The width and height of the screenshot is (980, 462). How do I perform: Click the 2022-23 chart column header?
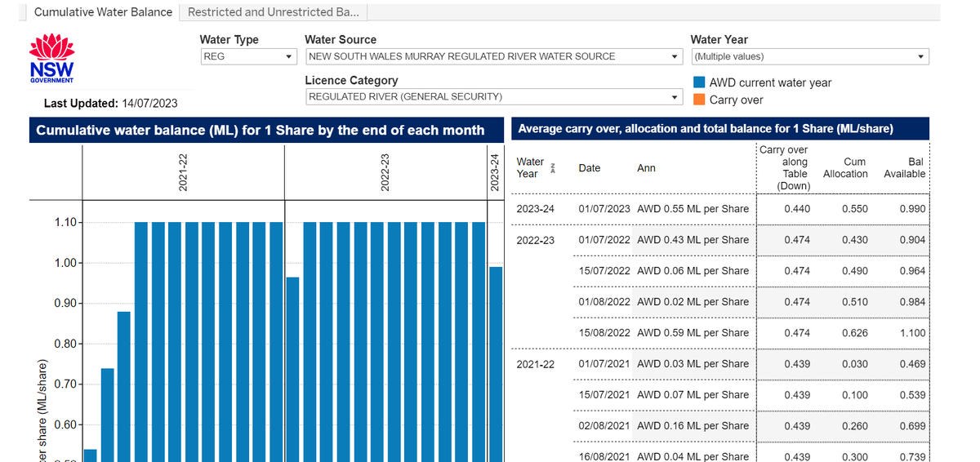(x=385, y=172)
